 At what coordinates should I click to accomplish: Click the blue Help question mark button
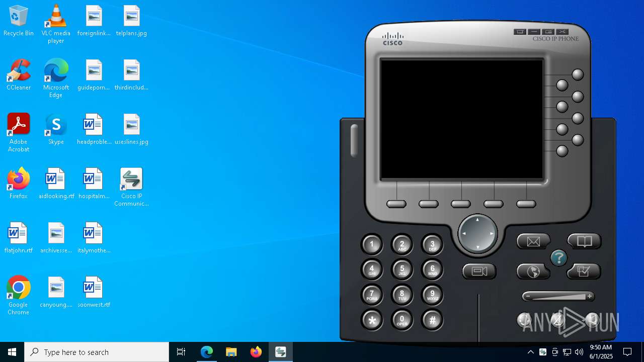pyautogui.click(x=558, y=258)
